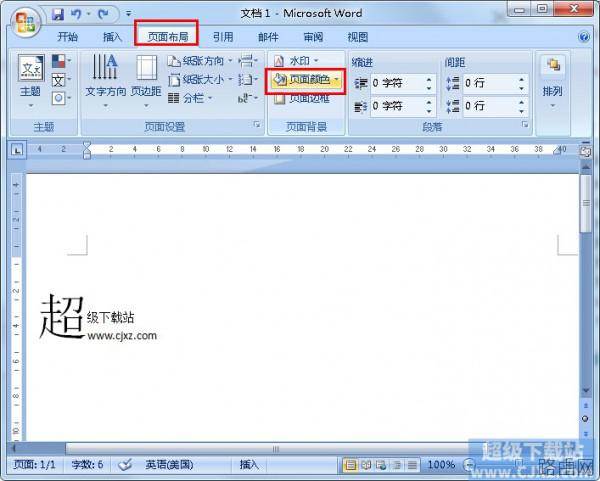Open select browse object button

tap(585, 419)
